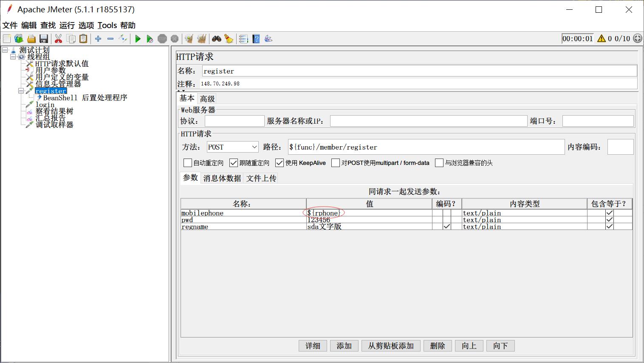Open the 运行 menu

point(67,26)
